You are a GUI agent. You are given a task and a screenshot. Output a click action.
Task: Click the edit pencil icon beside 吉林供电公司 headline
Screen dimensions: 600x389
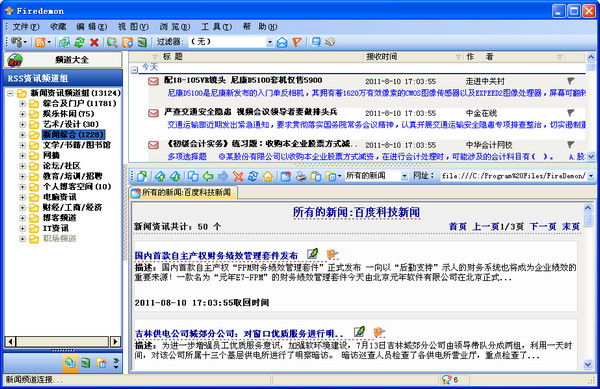[359, 332]
